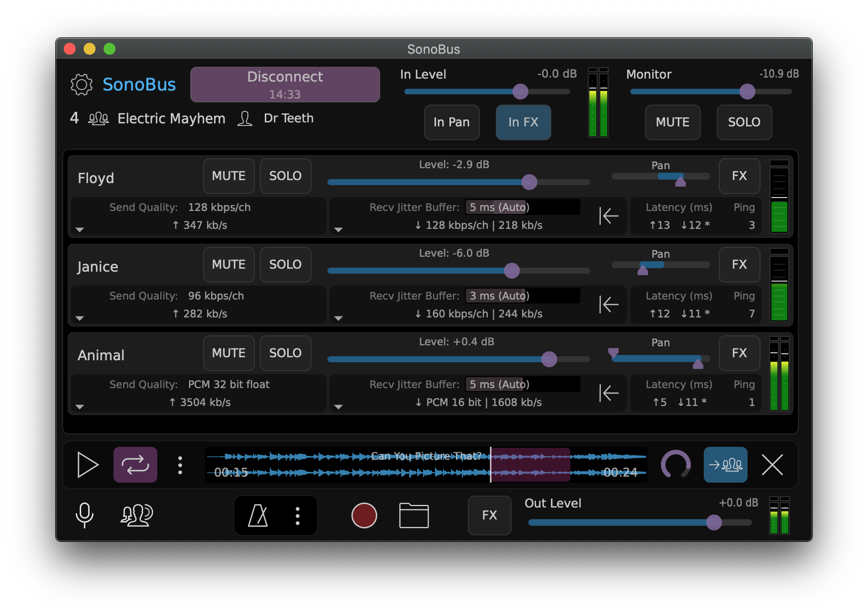The image size is (868, 615).
Task: Click the Monitor level slider handle
Action: pyautogui.click(x=747, y=92)
